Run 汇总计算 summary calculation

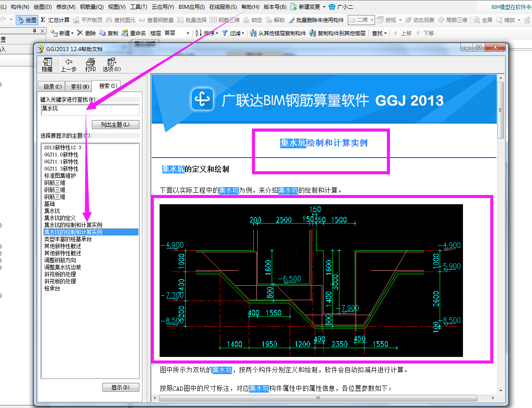pyautogui.click(x=55, y=20)
